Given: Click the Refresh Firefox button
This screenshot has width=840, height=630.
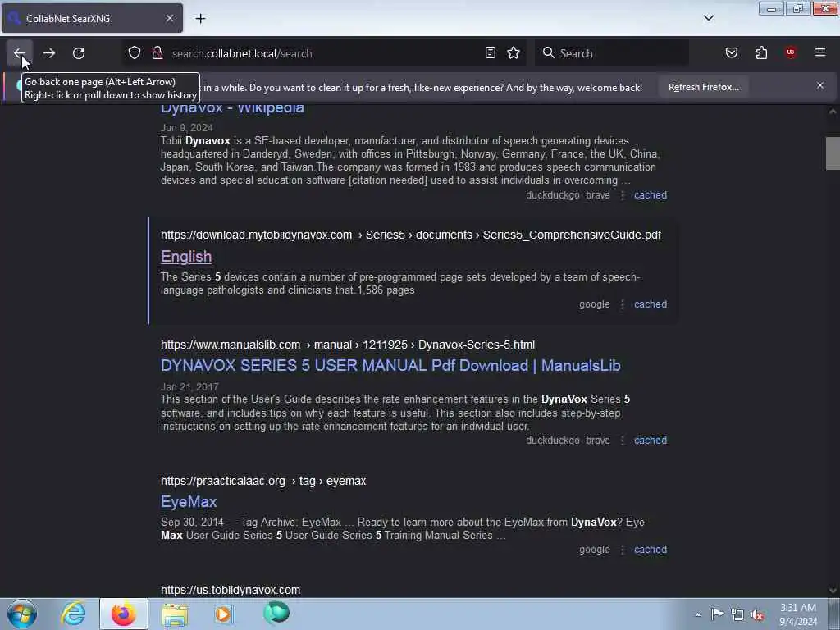Looking at the screenshot, I should (x=703, y=87).
